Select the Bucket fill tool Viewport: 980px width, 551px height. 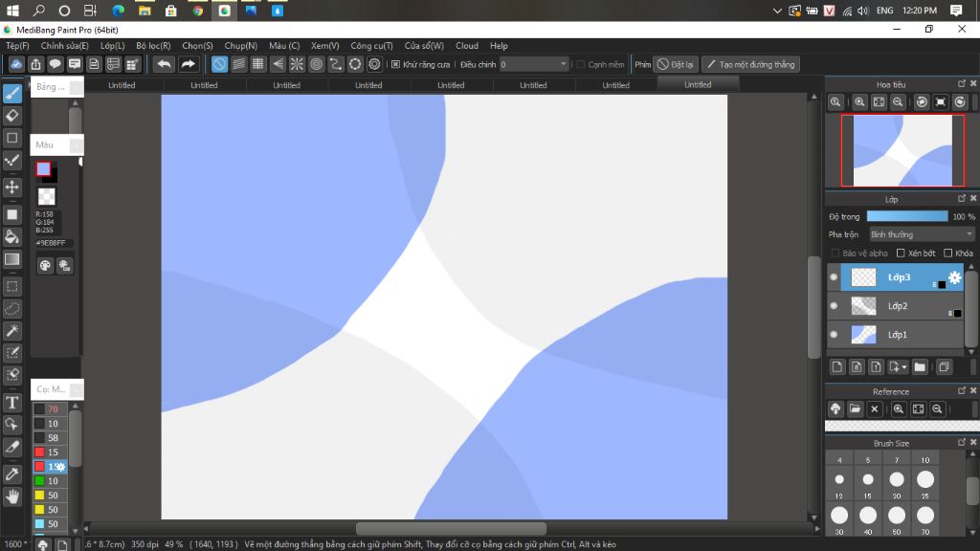(12, 237)
